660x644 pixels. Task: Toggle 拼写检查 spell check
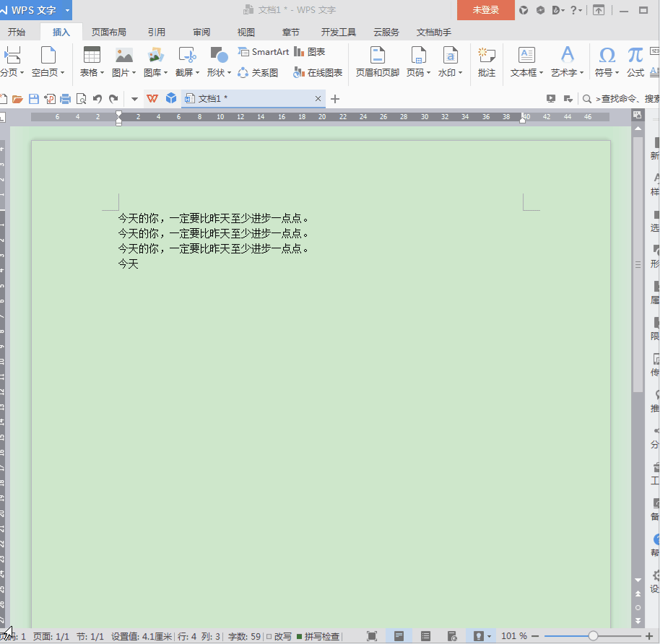pos(318,637)
